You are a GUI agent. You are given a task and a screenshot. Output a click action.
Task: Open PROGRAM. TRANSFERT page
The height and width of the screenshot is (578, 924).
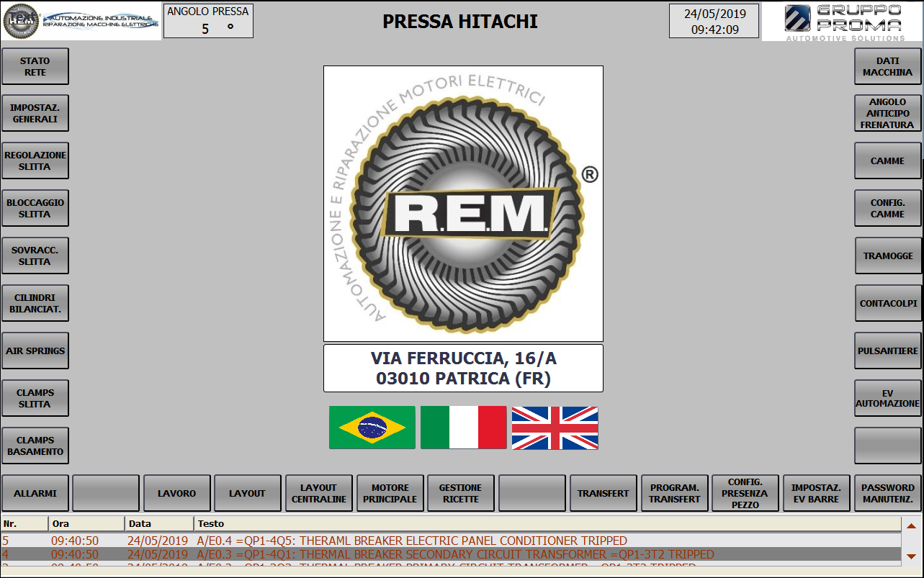pyautogui.click(x=675, y=494)
